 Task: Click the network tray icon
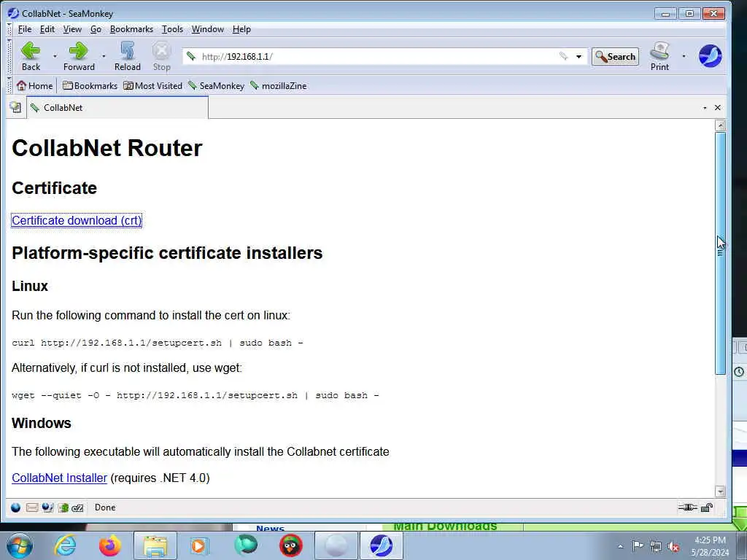(x=656, y=546)
